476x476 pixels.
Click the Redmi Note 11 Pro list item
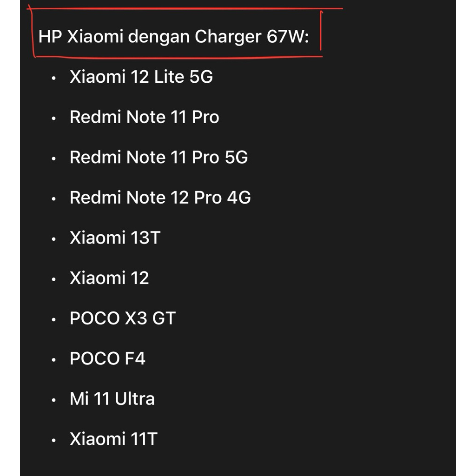tap(144, 117)
